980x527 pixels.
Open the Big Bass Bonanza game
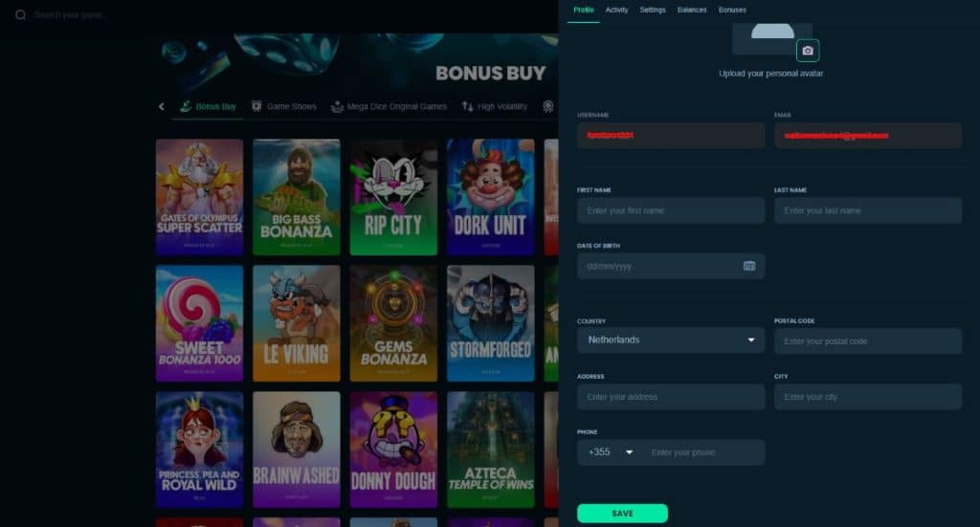click(x=297, y=197)
